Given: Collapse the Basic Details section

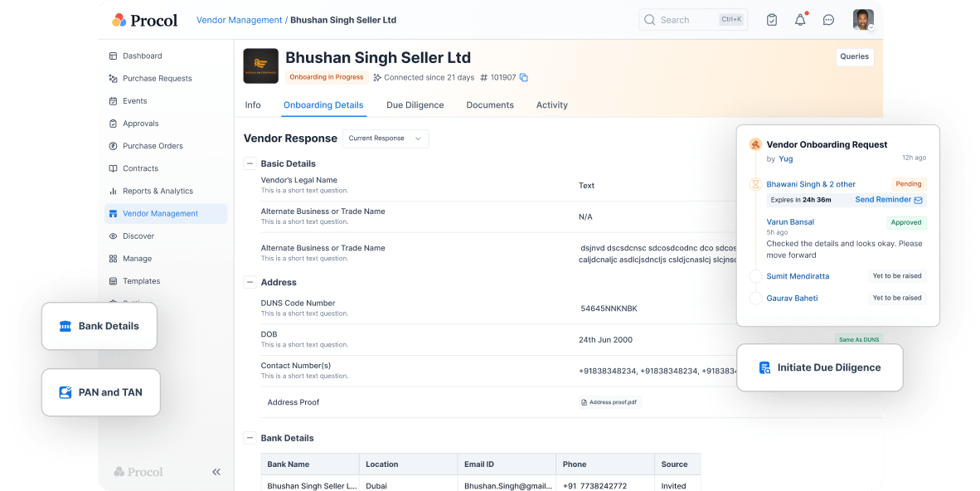Looking at the screenshot, I should [250, 163].
